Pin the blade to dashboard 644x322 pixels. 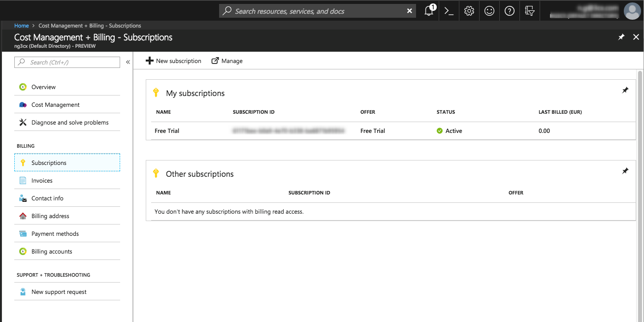(621, 37)
